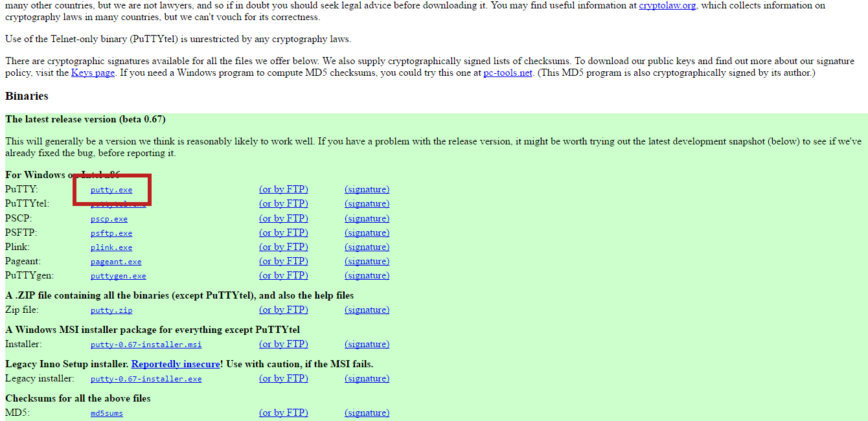Get the MSI Installer via FTP link
Image resolution: width=868 pixels, height=421 pixels.
point(284,344)
